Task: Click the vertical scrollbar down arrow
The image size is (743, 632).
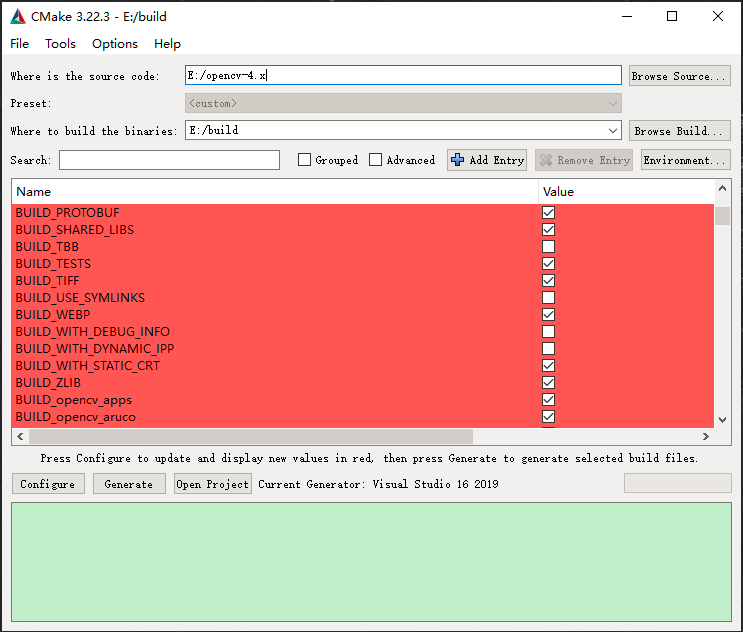Action: [722, 420]
